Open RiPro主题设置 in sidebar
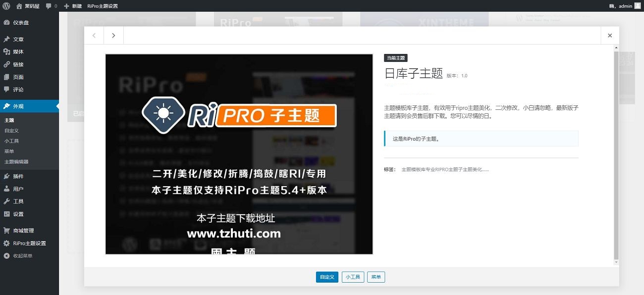The image size is (644, 295). tap(29, 244)
